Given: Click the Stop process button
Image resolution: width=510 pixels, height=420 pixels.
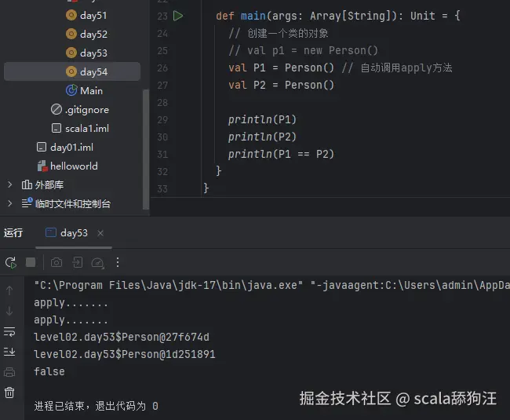Looking at the screenshot, I should (x=31, y=262).
